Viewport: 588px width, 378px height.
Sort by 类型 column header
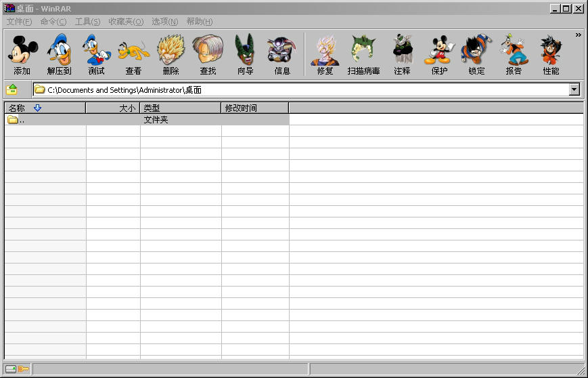(181, 108)
